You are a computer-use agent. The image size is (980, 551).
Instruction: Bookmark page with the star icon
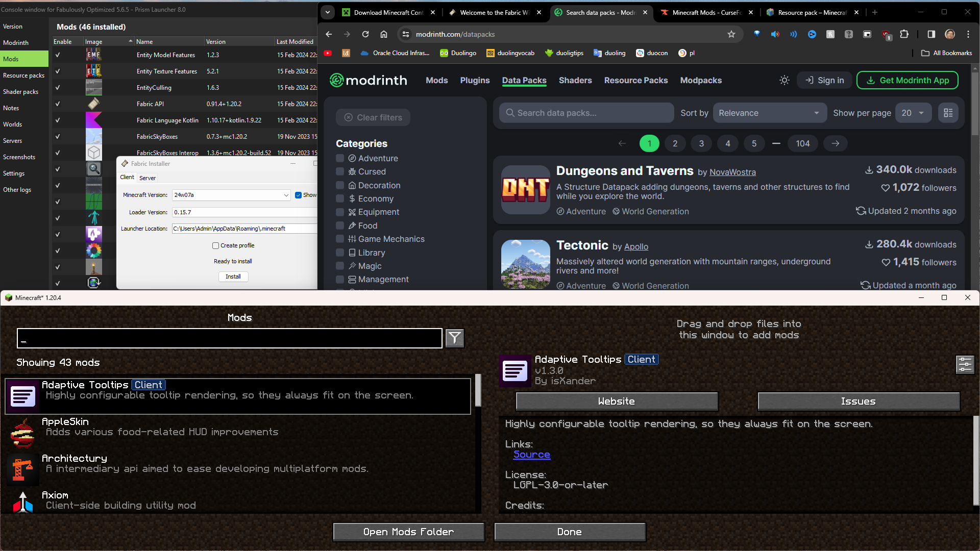pos(731,34)
